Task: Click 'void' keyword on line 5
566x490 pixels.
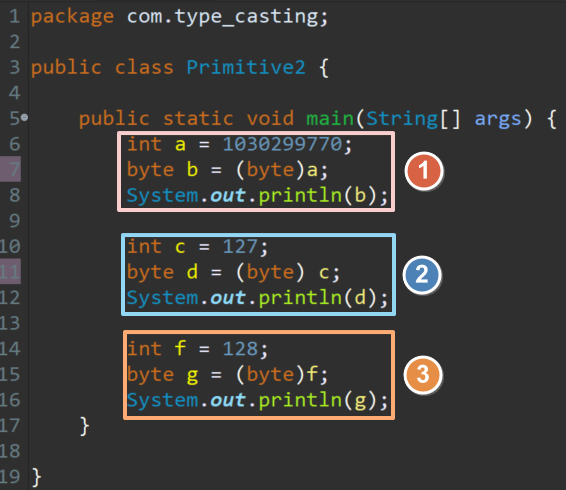Action: [270, 118]
